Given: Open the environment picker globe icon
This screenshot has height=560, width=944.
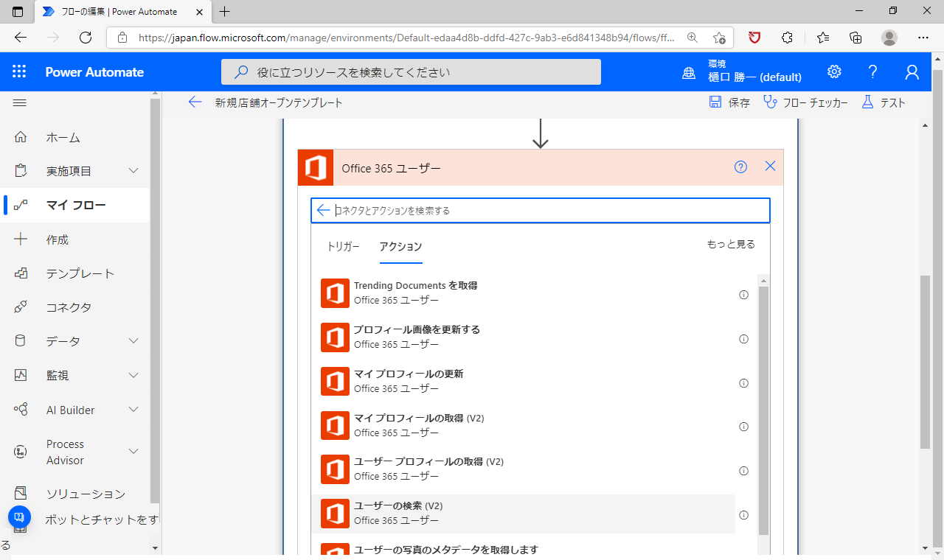Looking at the screenshot, I should click(689, 72).
